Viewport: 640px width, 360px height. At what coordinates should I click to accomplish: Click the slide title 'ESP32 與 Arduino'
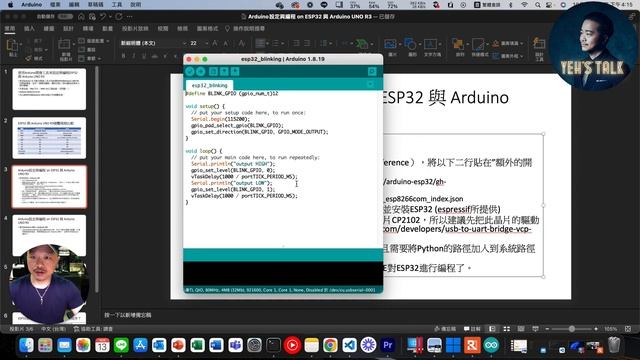[x=446, y=98]
